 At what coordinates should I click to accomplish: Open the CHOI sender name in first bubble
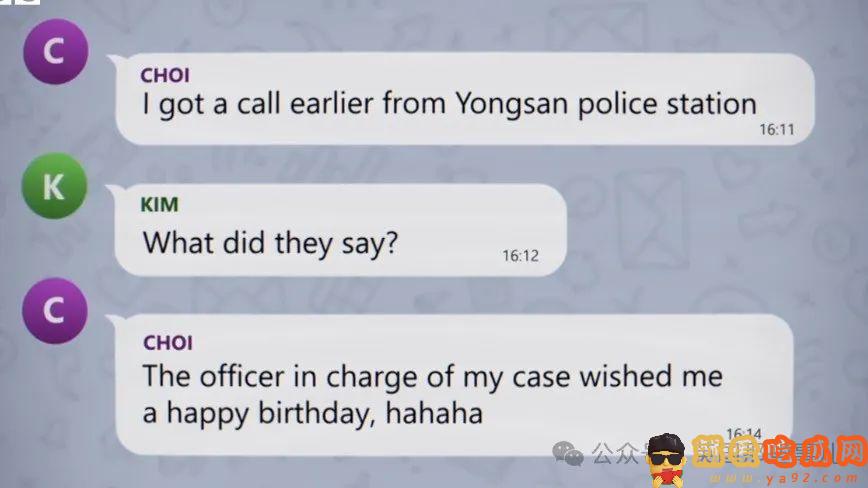click(165, 75)
